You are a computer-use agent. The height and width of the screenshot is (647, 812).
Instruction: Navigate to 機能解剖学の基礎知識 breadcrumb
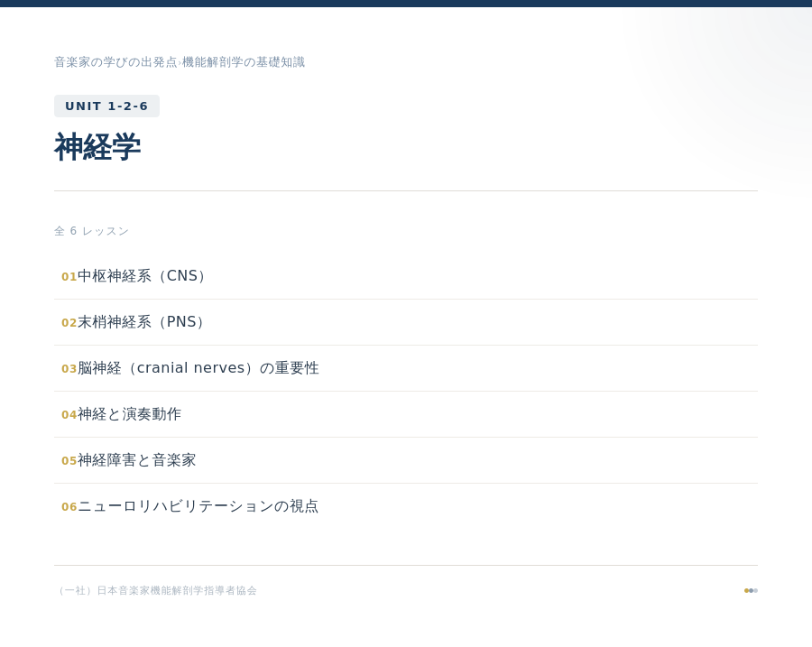(244, 62)
